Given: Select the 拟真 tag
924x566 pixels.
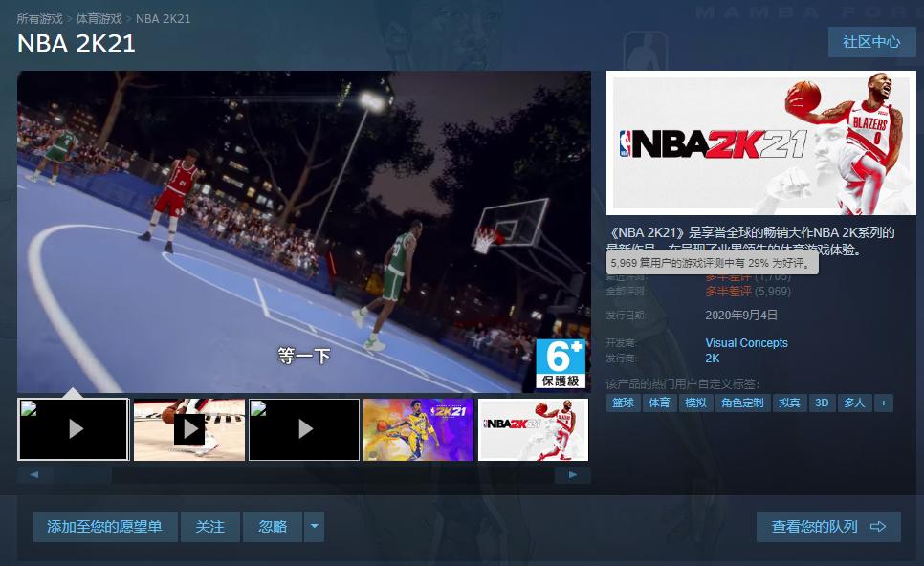Looking at the screenshot, I should click(790, 403).
